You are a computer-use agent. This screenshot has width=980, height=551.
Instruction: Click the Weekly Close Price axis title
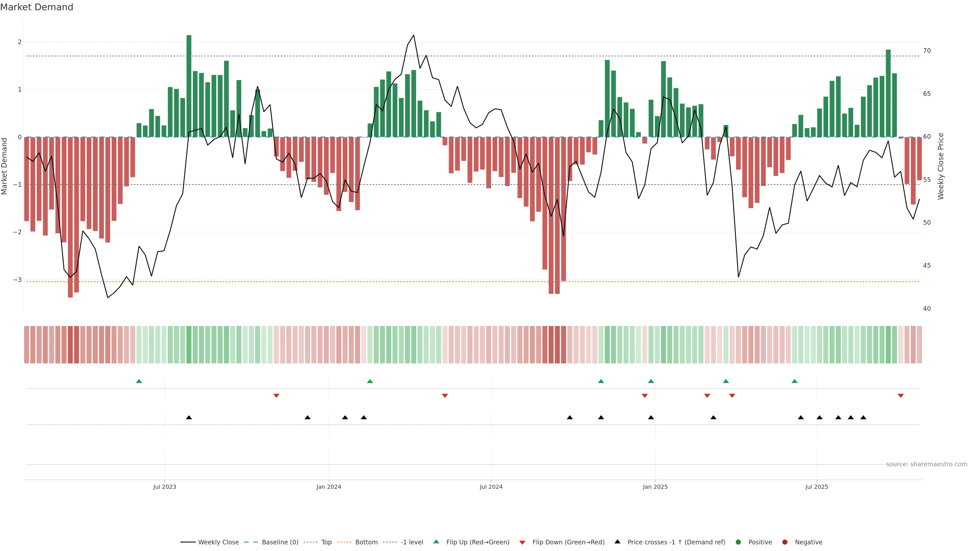pyautogui.click(x=941, y=166)
